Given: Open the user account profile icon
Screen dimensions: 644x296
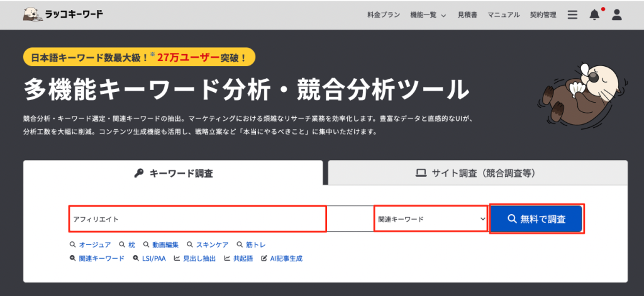Looking at the screenshot, I should (x=616, y=14).
